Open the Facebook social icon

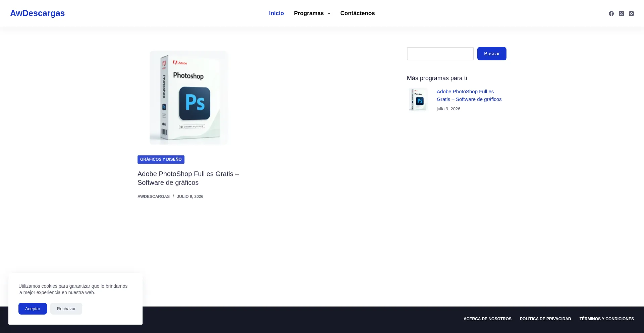611,13
